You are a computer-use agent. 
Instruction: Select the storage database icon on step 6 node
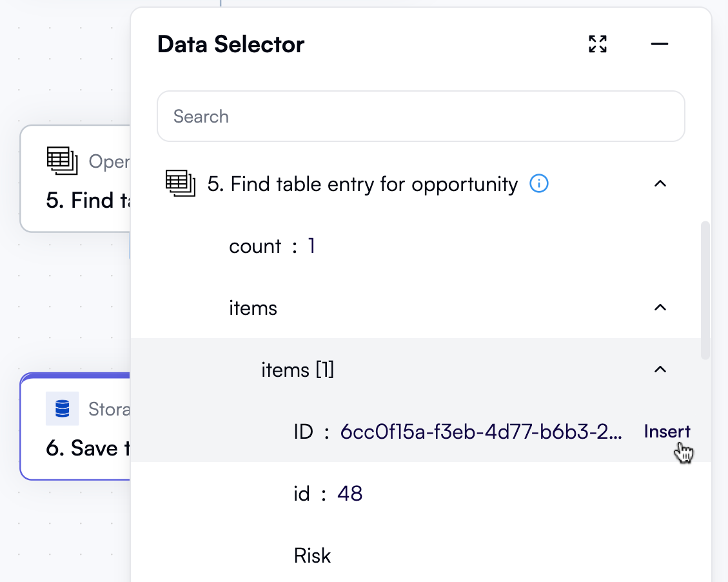coord(61,409)
